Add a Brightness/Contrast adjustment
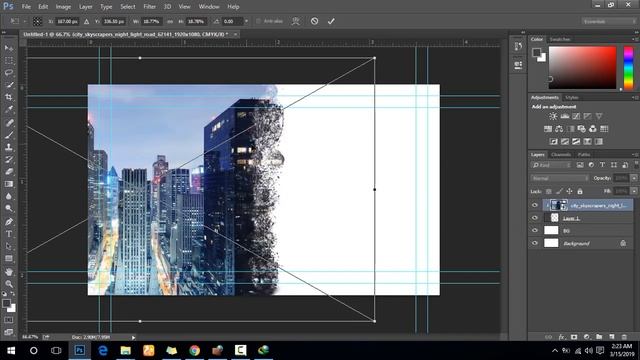Image resolution: width=640 pixels, height=360 pixels. pos(553,116)
